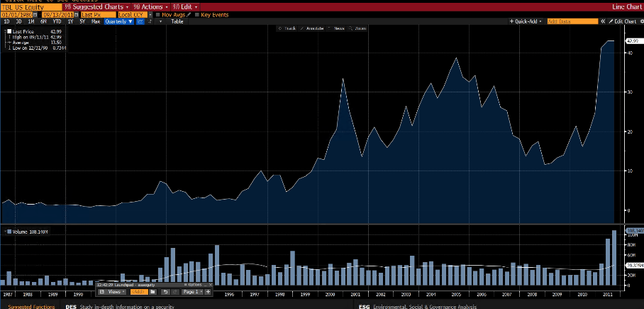Image resolution: width=644 pixels, height=309 pixels.
Task: Open the Actions menu
Action: pos(148,6)
